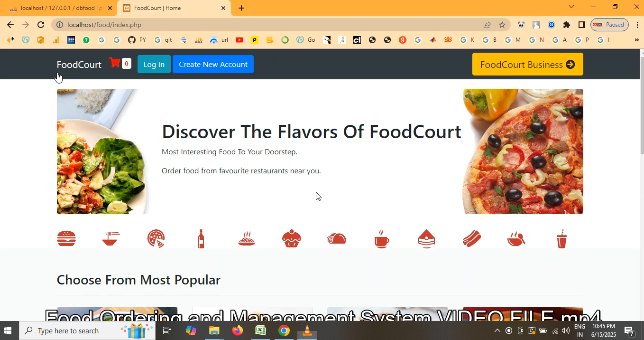This screenshot has height=340, width=644.
Task: Open File Explorer from the taskbar
Action: click(214, 331)
